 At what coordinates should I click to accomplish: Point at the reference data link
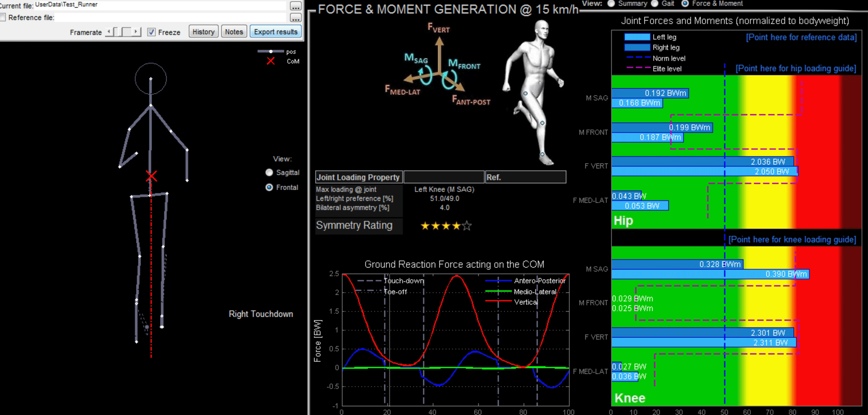click(801, 37)
